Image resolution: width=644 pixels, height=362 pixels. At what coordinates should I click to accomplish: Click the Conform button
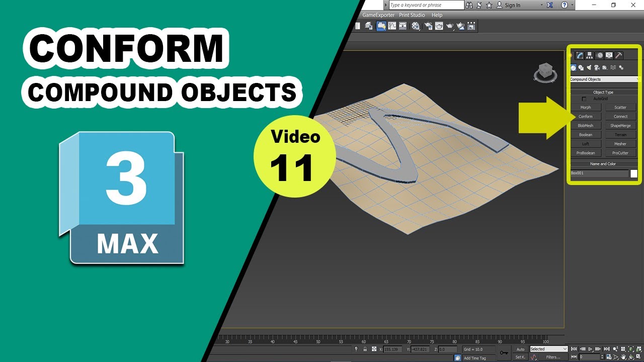click(x=586, y=117)
